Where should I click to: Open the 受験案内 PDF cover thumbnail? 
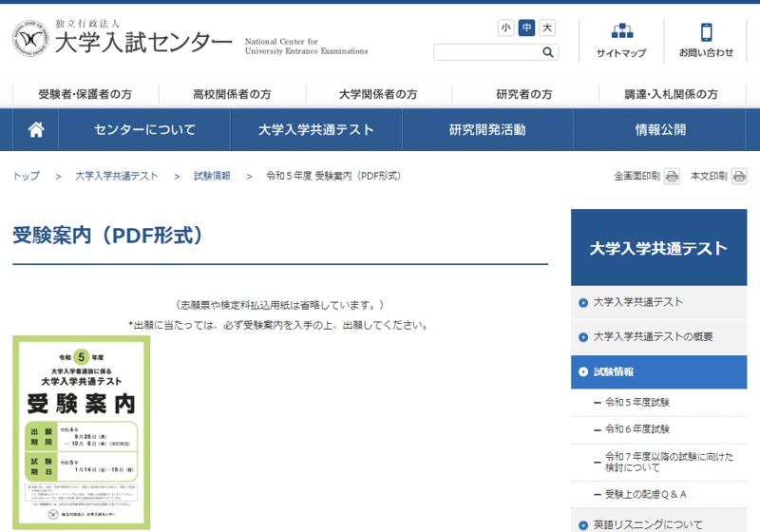click(82, 432)
